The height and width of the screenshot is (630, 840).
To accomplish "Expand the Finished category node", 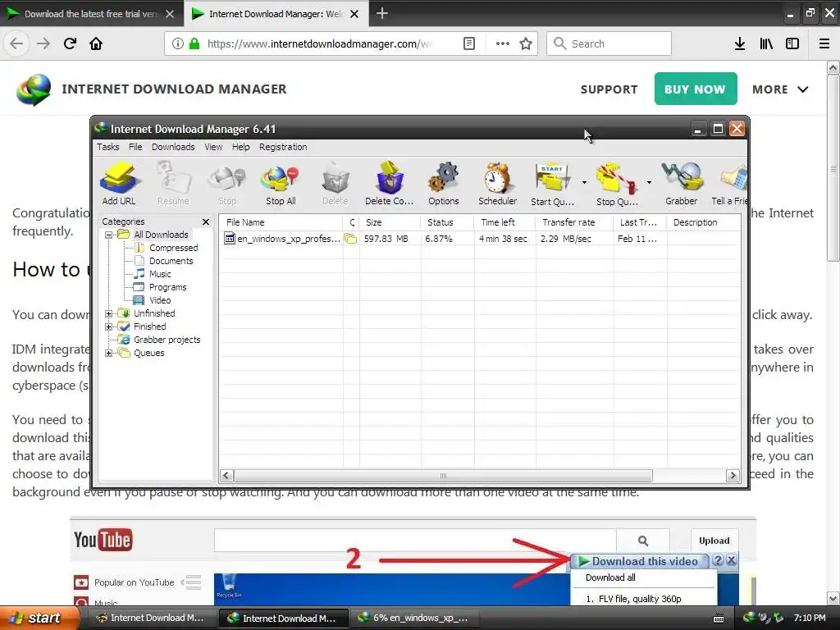I will (109, 326).
